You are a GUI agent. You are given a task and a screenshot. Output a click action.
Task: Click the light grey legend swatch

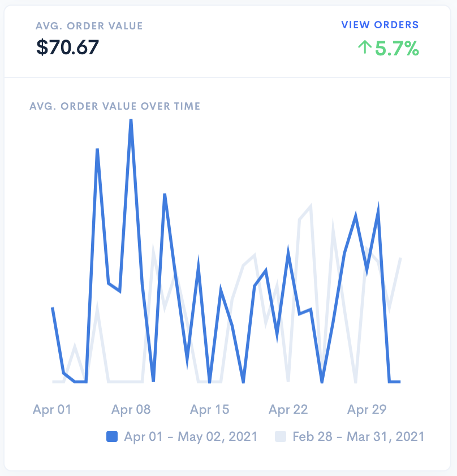[x=281, y=436]
